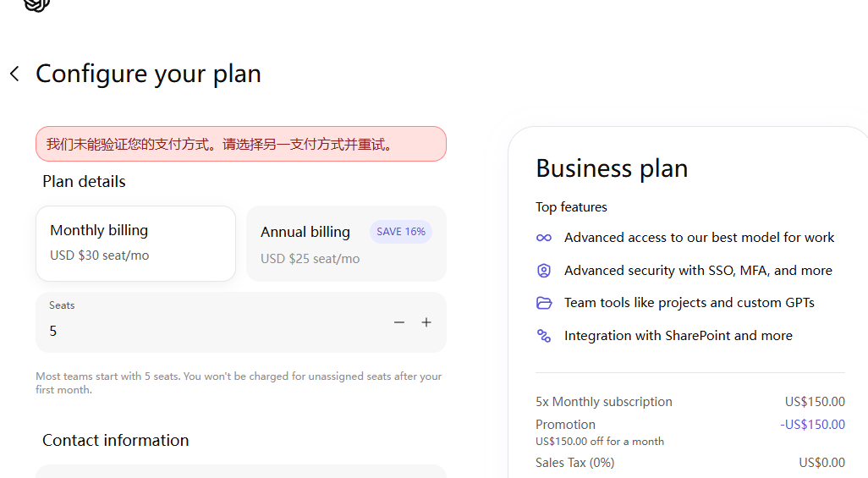Select the Annual billing option

tap(347, 244)
